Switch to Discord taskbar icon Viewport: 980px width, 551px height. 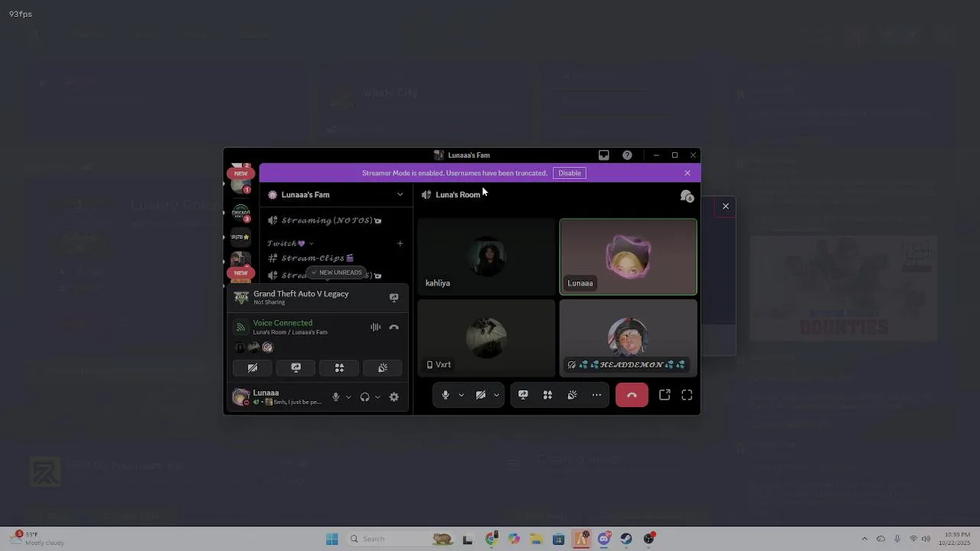click(x=604, y=539)
